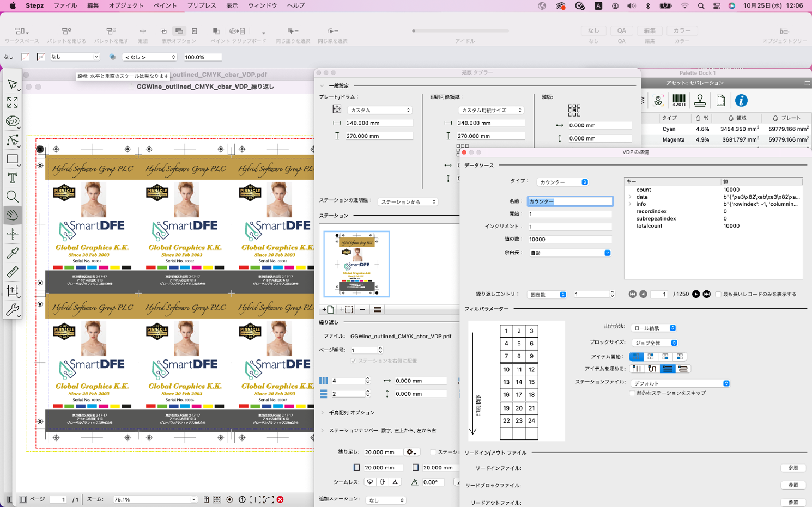
Task: Open macOS Spotlight search icon
Action: (x=701, y=6)
